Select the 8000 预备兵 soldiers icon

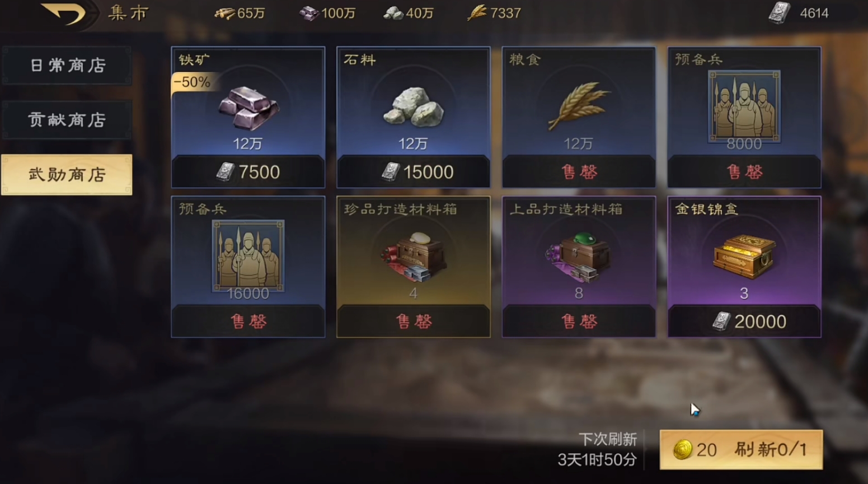coord(744,106)
